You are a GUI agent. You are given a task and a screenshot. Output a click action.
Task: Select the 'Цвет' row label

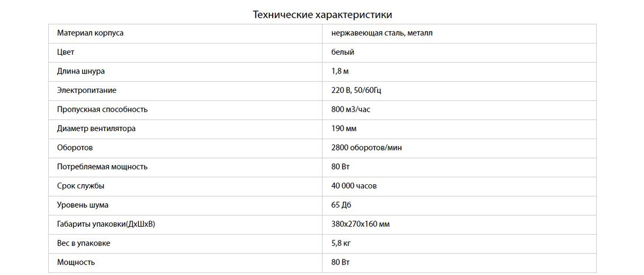tap(65, 52)
